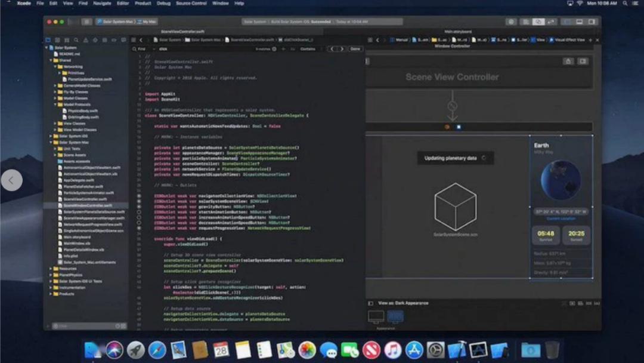Open the Debug menu

click(x=163, y=4)
